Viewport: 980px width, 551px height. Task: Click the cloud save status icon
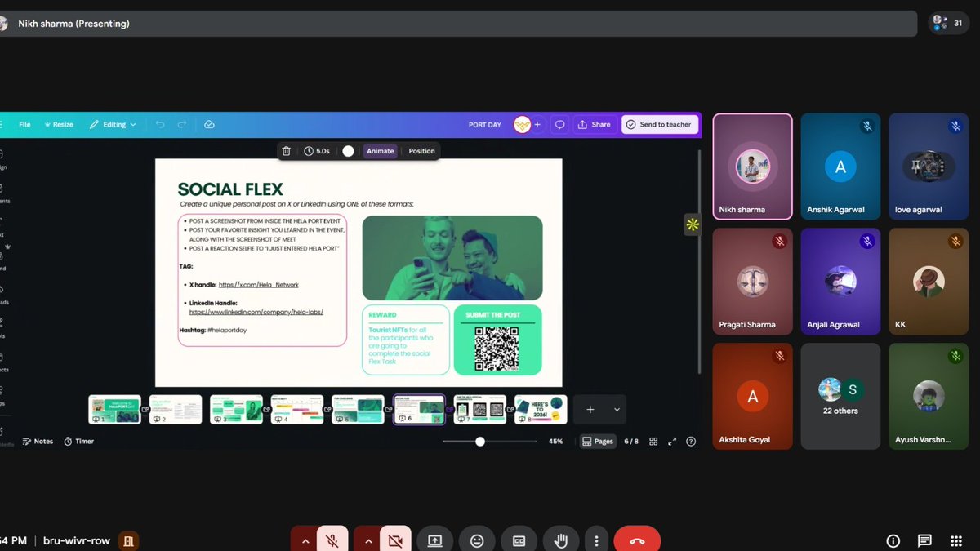(x=209, y=124)
